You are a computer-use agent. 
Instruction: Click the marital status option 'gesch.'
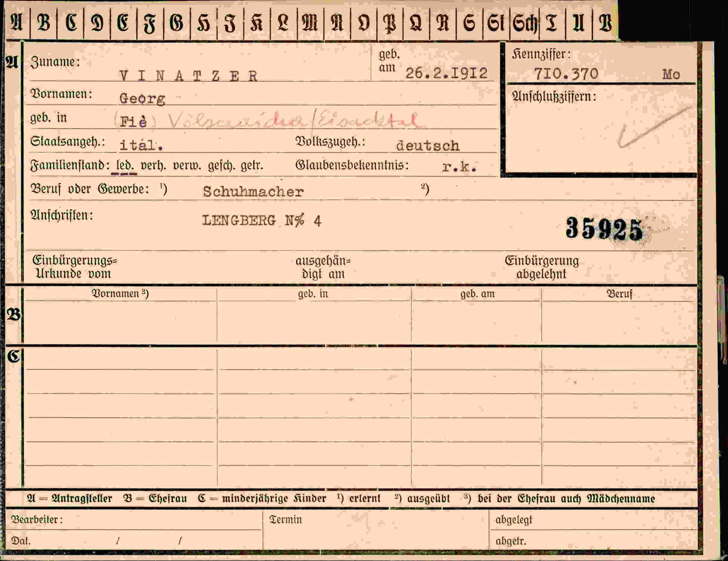[221, 166]
